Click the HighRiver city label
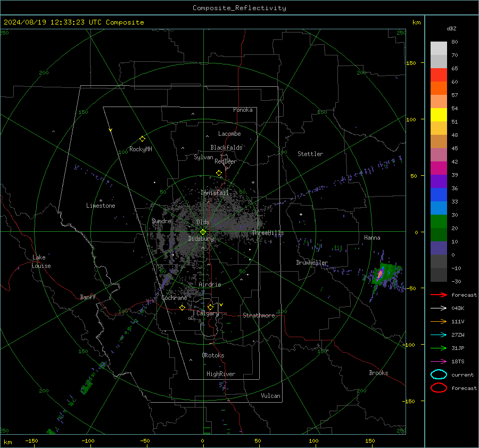The width and height of the screenshot is (479, 448). click(221, 374)
